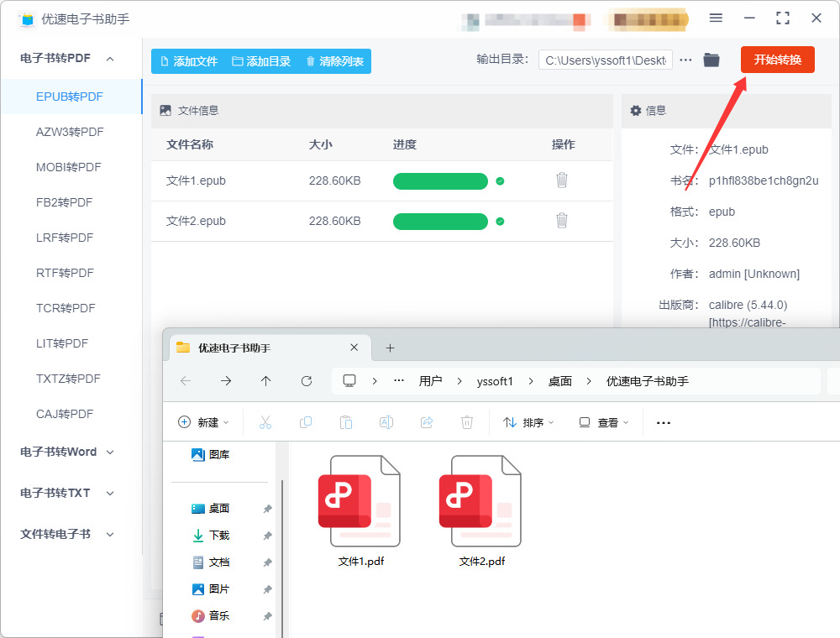
Task: Click the Rename icon in Explorer toolbar
Action: [x=386, y=423]
